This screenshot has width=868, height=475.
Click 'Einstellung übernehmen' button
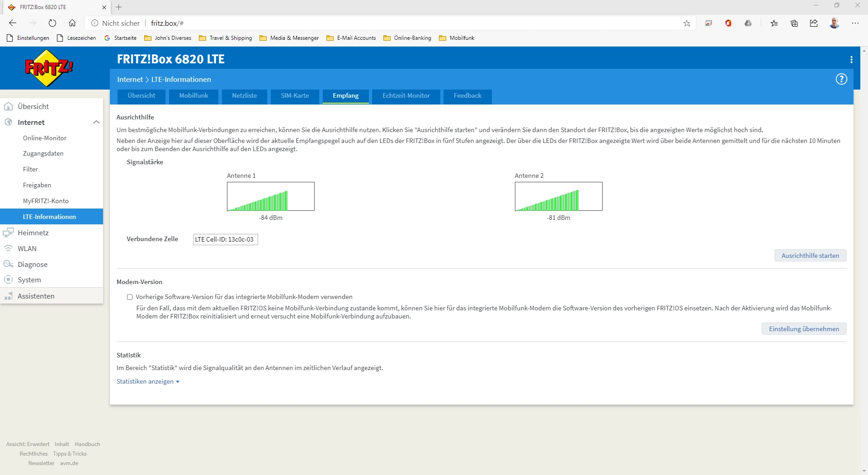point(804,329)
